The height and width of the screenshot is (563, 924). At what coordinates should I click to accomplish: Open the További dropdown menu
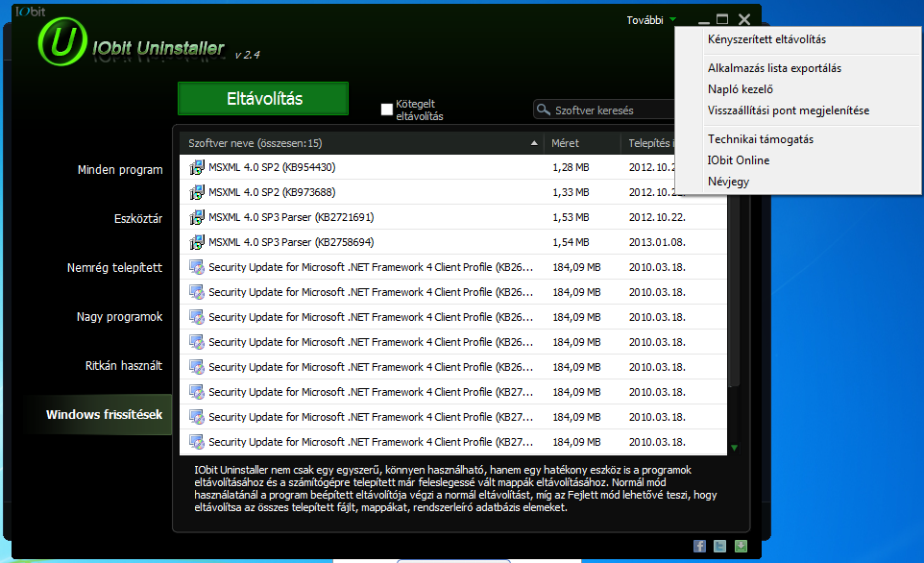(x=651, y=20)
